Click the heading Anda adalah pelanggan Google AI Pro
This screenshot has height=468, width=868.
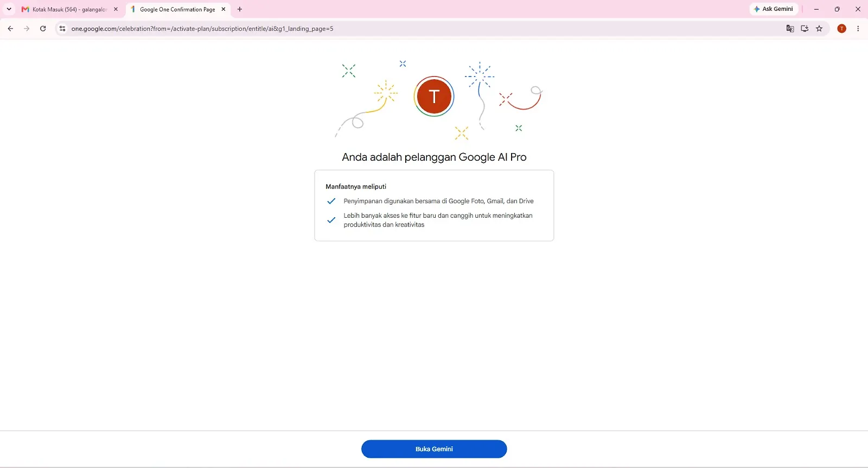pyautogui.click(x=434, y=157)
